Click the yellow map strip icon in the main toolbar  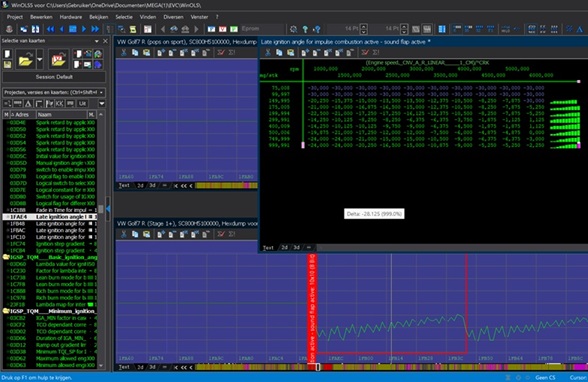pyautogui.click(x=133, y=29)
